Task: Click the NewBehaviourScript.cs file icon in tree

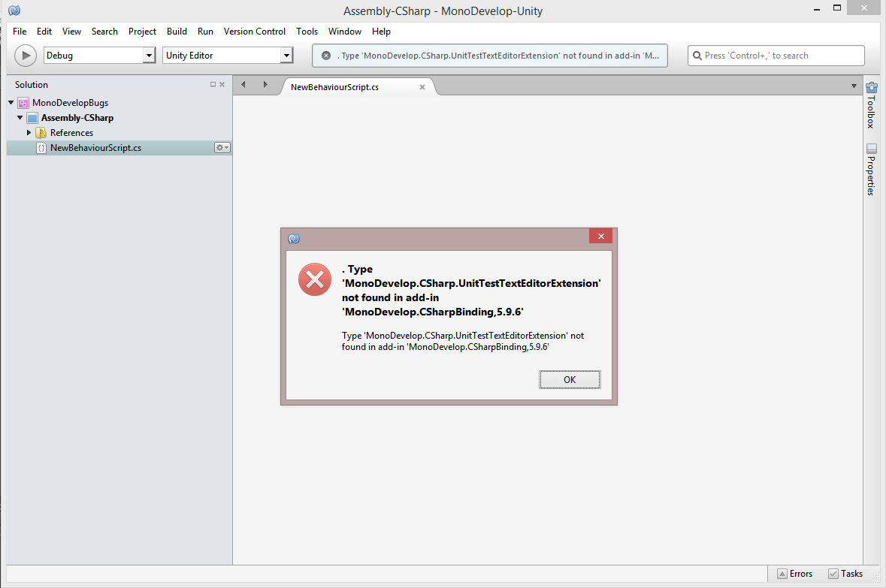Action: tap(41, 148)
